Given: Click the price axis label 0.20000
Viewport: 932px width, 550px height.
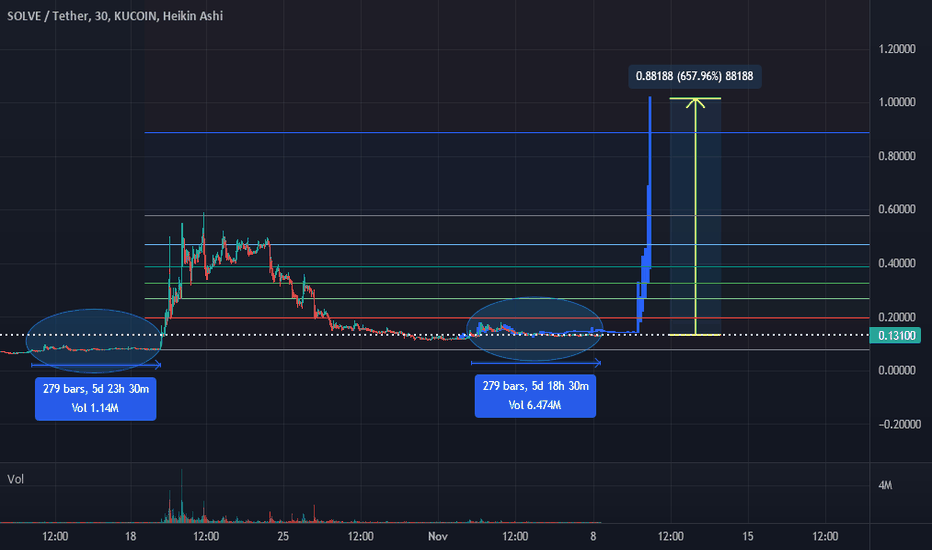Looking at the screenshot, I should [897, 317].
